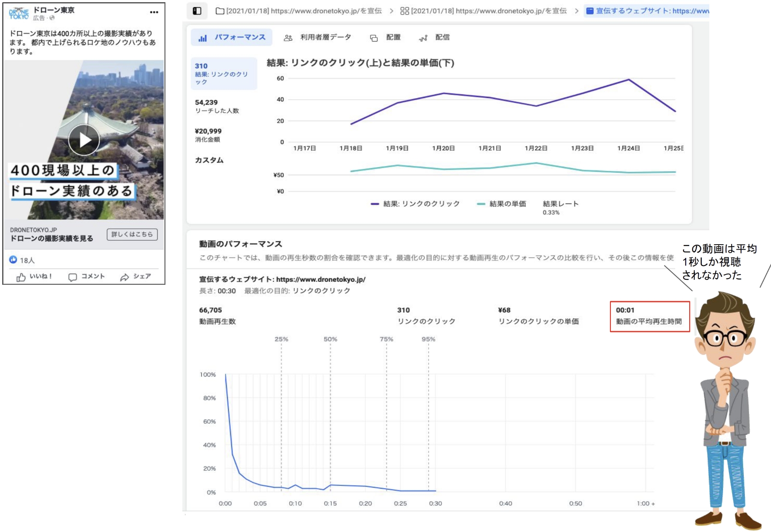The image size is (771, 532).
Task: Click the 動画のパフォーマンス heading
Action: 241,244
